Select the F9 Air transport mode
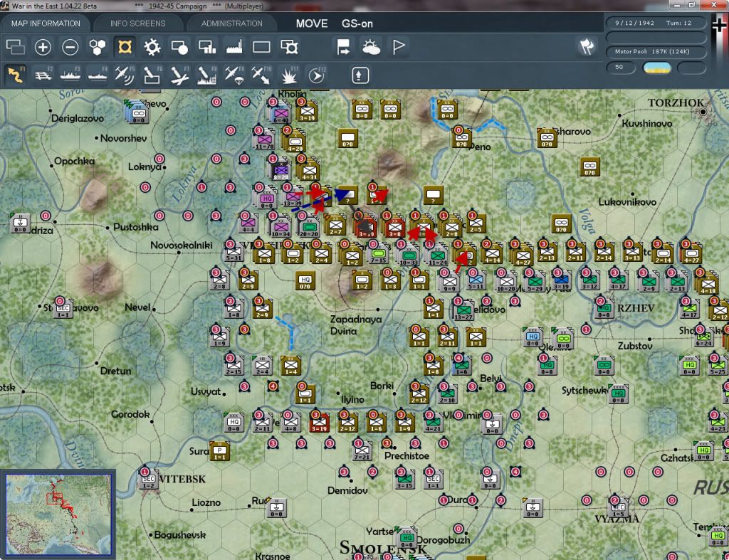 click(234, 75)
